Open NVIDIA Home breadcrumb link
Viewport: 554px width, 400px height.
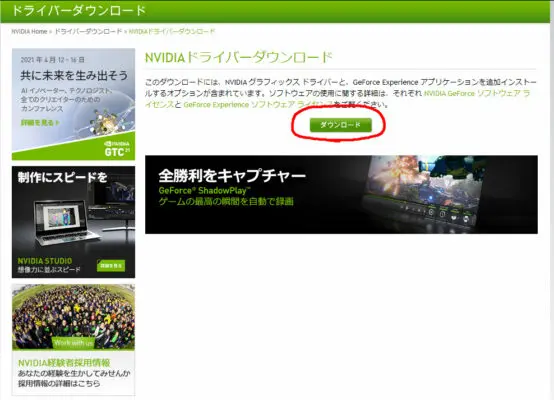click(29, 31)
